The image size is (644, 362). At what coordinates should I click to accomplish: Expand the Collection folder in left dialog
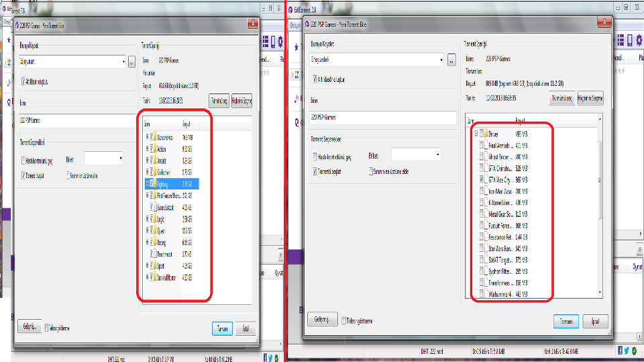pyautogui.click(x=147, y=171)
